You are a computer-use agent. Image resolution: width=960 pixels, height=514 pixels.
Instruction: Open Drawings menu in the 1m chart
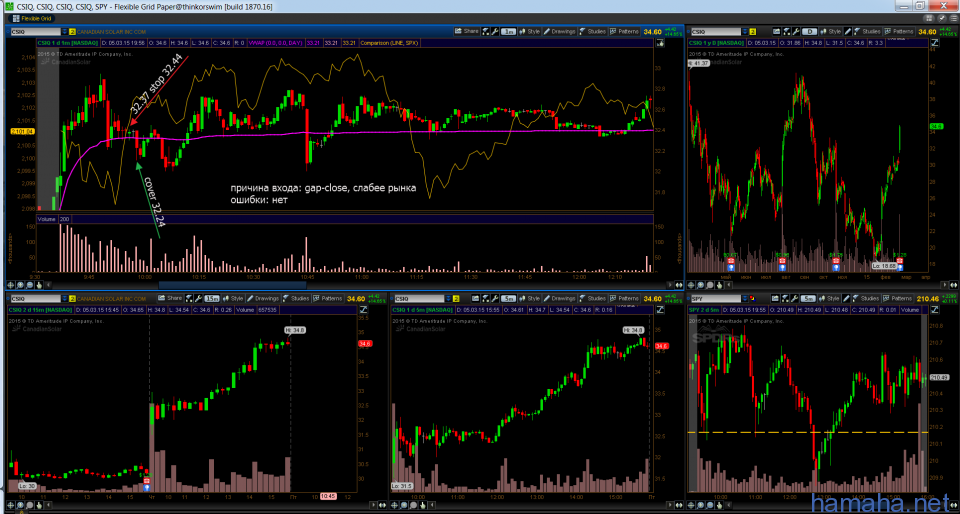coord(559,31)
